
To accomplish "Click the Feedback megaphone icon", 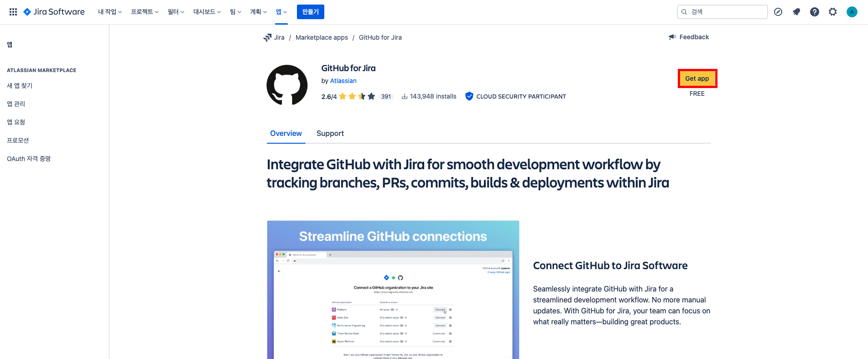I will (x=672, y=37).
